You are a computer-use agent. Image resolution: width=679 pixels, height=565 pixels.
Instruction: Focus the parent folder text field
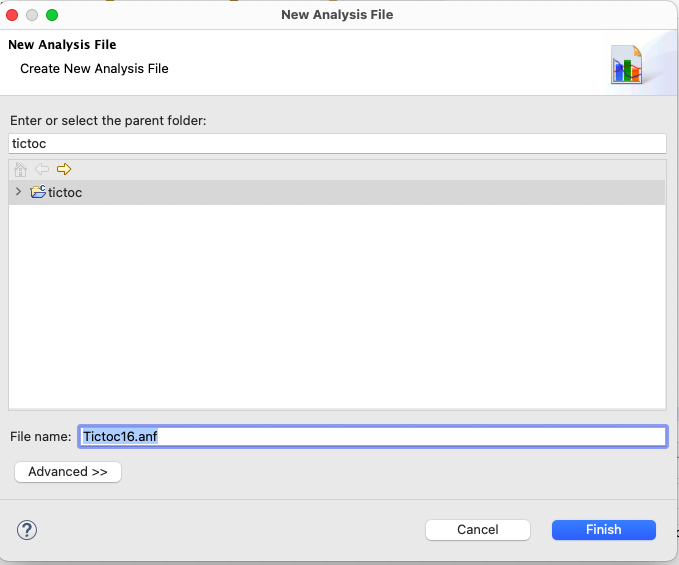coord(337,143)
